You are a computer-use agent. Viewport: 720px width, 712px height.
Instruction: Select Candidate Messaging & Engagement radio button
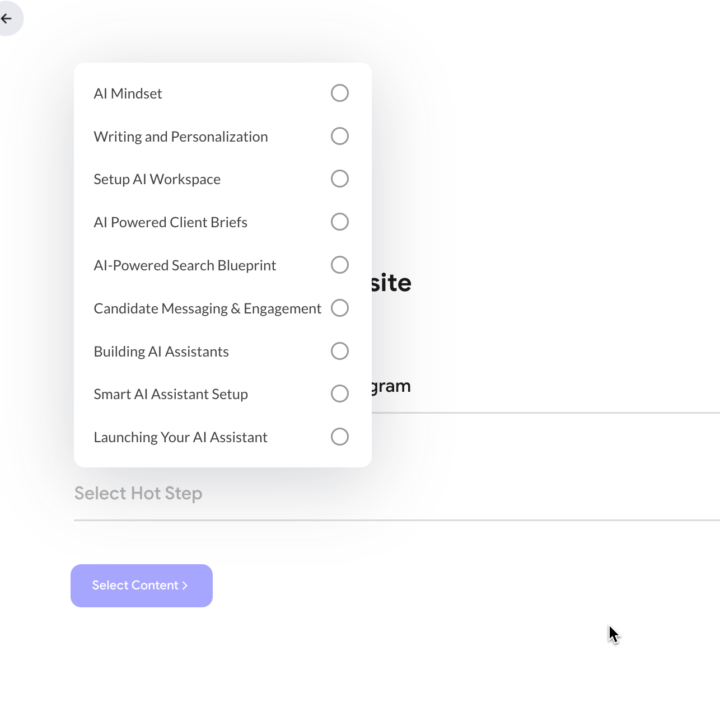click(x=339, y=308)
